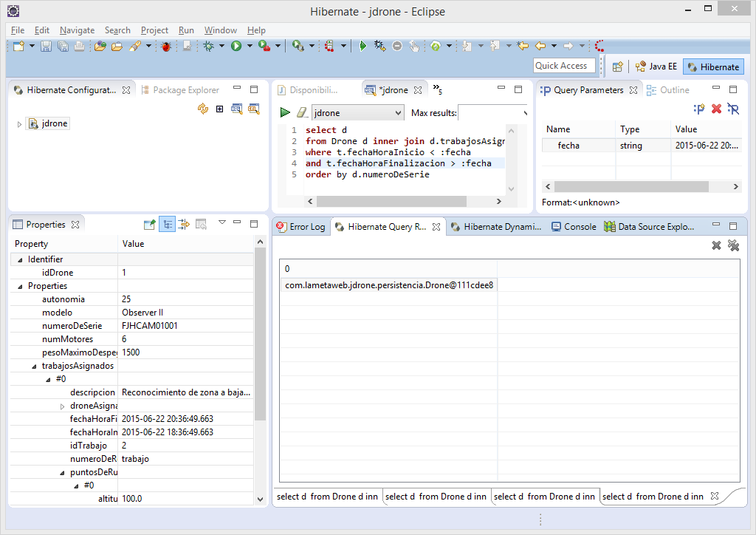The height and width of the screenshot is (535, 756).
Task: Click the red ladybug debug icon
Action: [166, 47]
